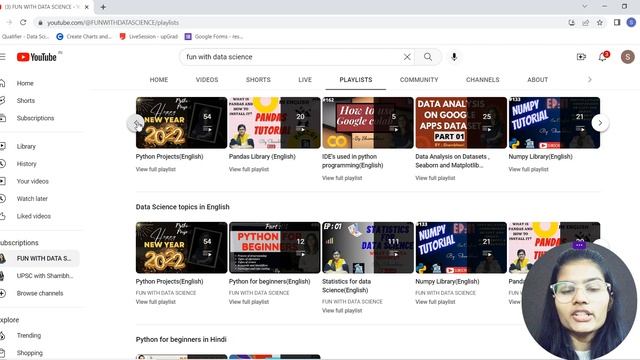Screen dimensions: 640x360
Task: Clear the search box text
Action: [x=407, y=57]
